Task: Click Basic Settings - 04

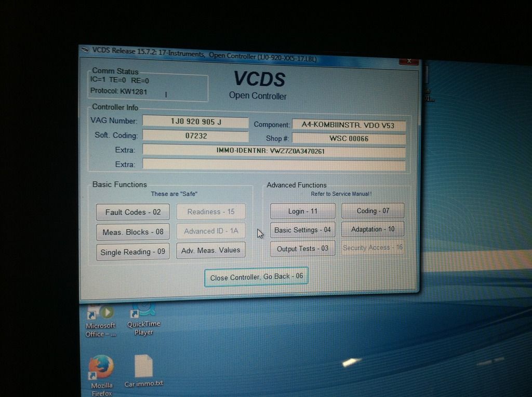Action: [302, 230]
